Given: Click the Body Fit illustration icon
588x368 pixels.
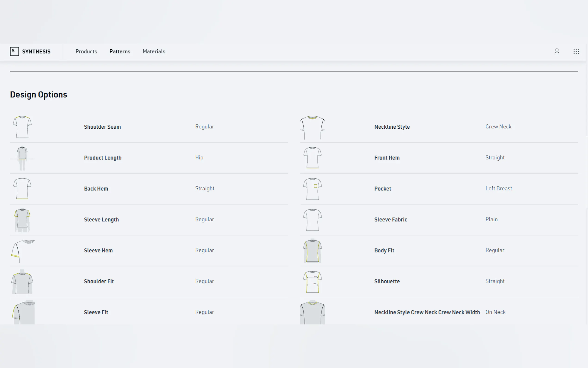Looking at the screenshot, I should tap(312, 251).
